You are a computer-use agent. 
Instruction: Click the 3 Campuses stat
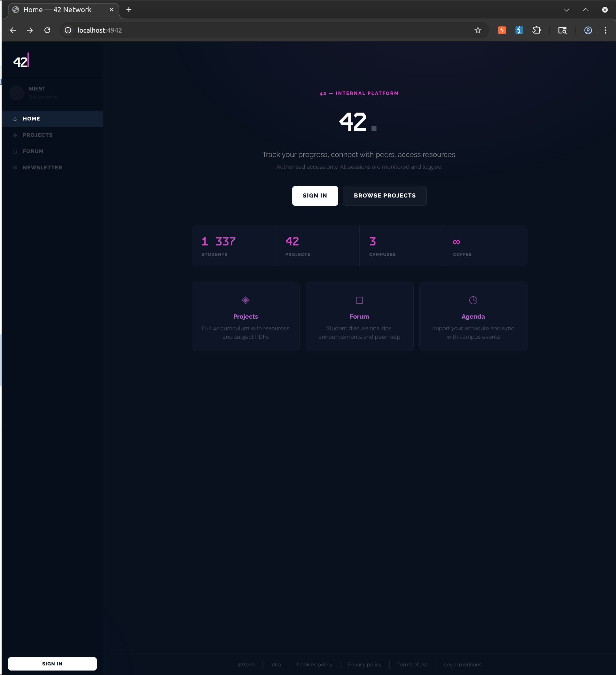pos(401,246)
